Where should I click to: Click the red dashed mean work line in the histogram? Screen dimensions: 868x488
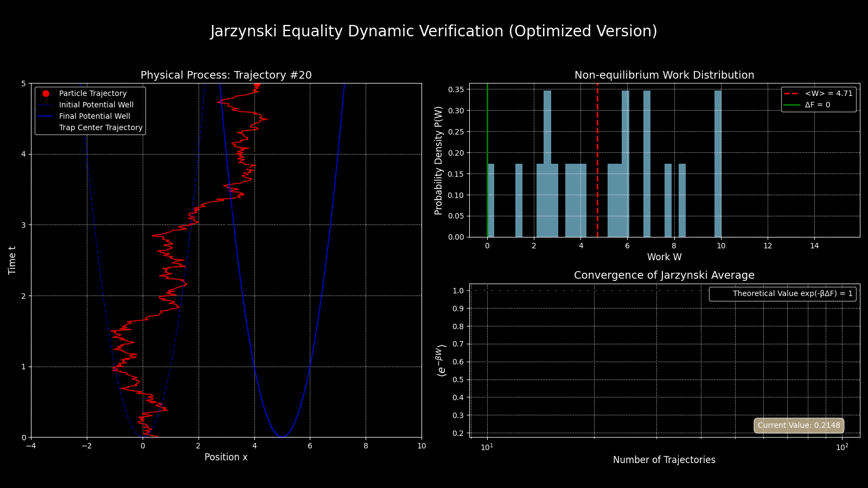point(597,163)
